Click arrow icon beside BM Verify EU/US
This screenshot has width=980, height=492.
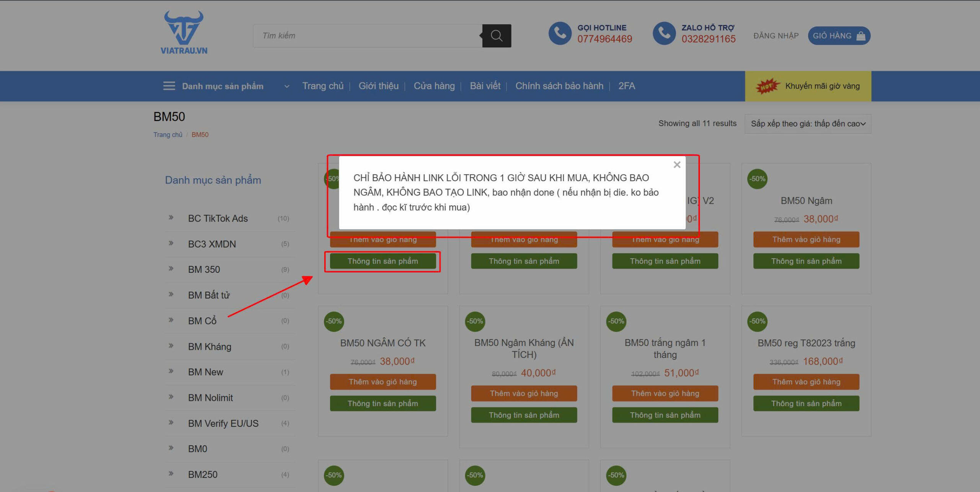171,422
